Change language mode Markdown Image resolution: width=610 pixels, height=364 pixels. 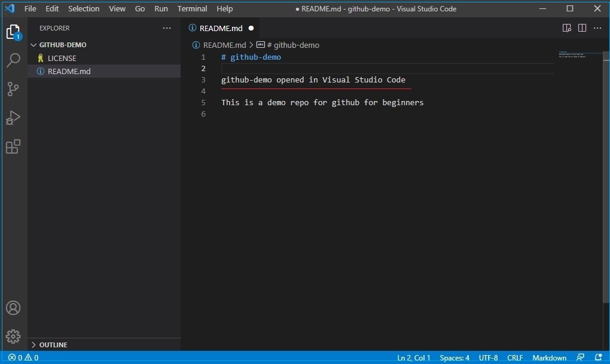(x=550, y=357)
